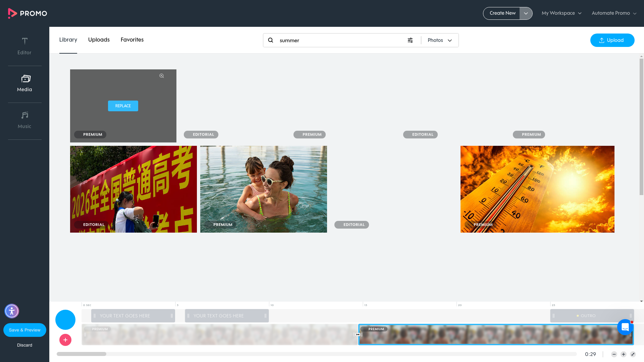
Task: Click the pink plus add button
Action: (65, 340)
